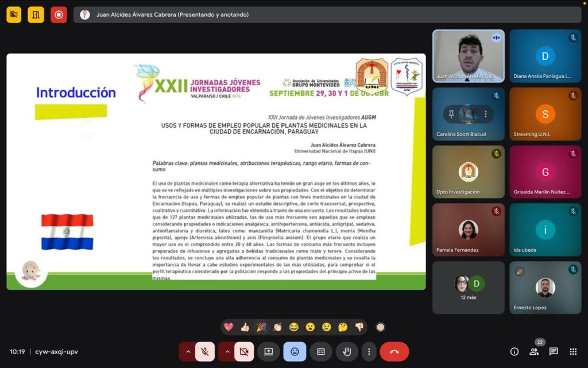Open the meeting details info icon

click(514, 351)
